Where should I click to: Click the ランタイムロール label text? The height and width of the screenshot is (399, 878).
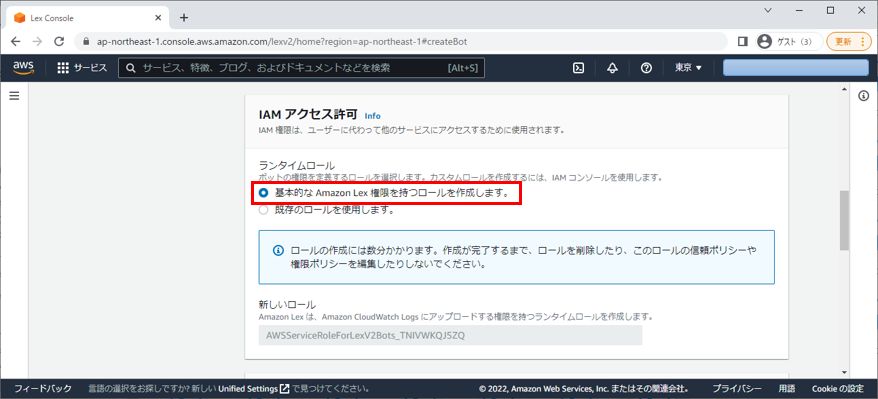click(x=297, y=165)
